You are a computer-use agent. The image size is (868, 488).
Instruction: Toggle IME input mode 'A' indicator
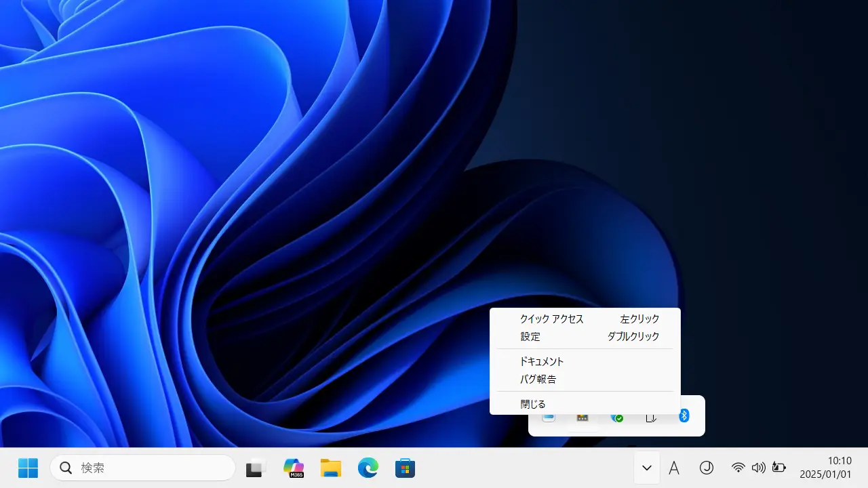pyautogui.click(x=674, y=468)
